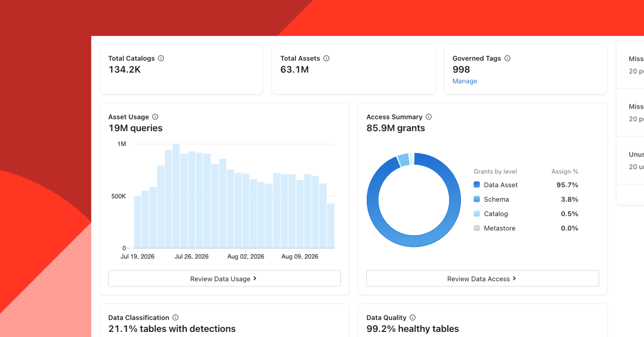Click the Data Asset legend label
The image size is (644, 337).
[501, 185]
